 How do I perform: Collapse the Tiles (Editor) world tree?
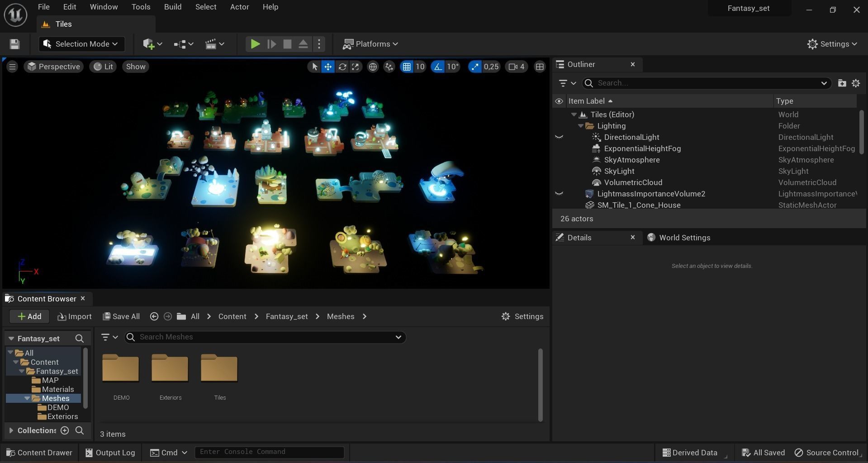pyautogui.click(x=574, y=115)
